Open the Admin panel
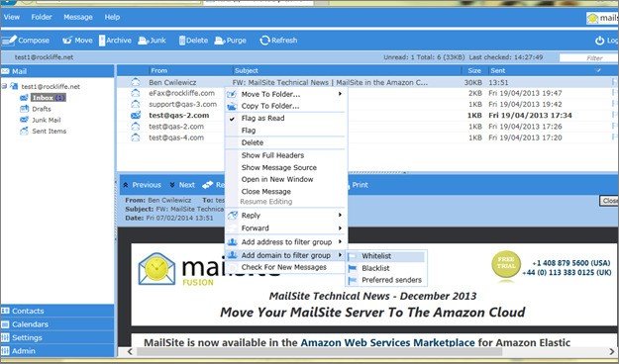Image resolution: width=619 pixels, height=364 pixels. pyautogui.click(x=57, y=350)
